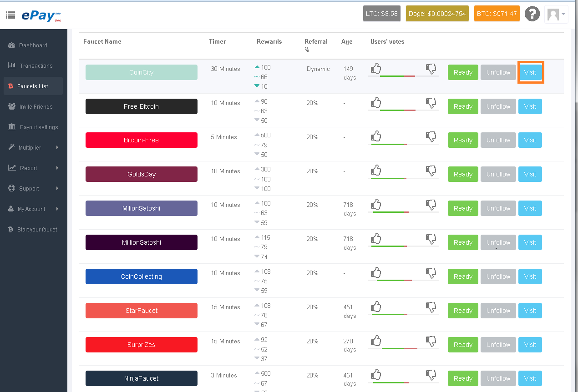The height and width of the screenshot is (392, 578).
Task: Open the NinjaFaucet name button
Action: 142,378
